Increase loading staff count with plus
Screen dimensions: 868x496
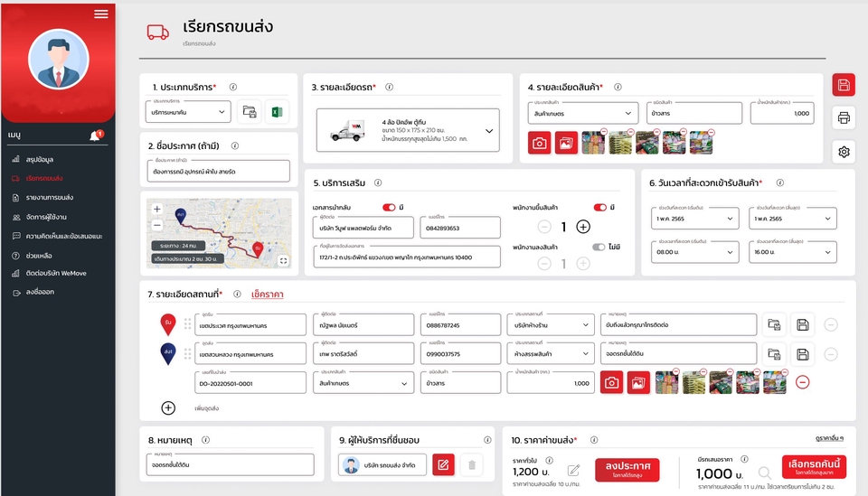(x=583, y=227)
